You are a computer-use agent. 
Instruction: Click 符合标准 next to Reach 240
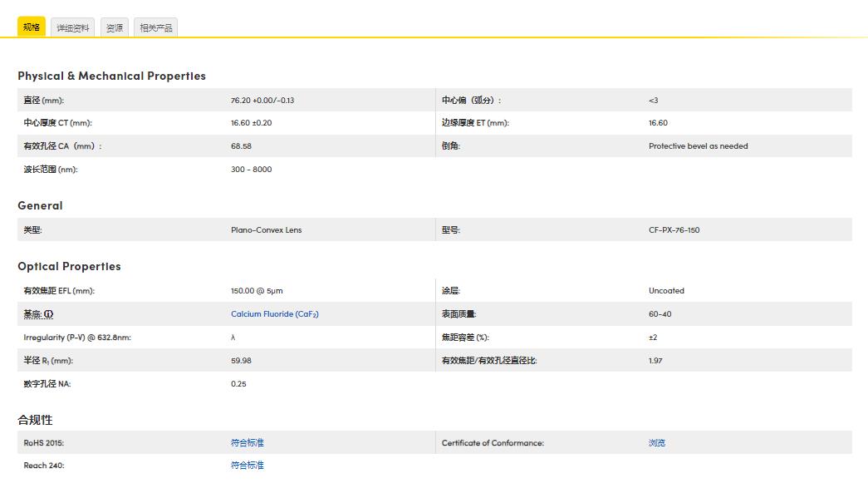coord(248,465)
